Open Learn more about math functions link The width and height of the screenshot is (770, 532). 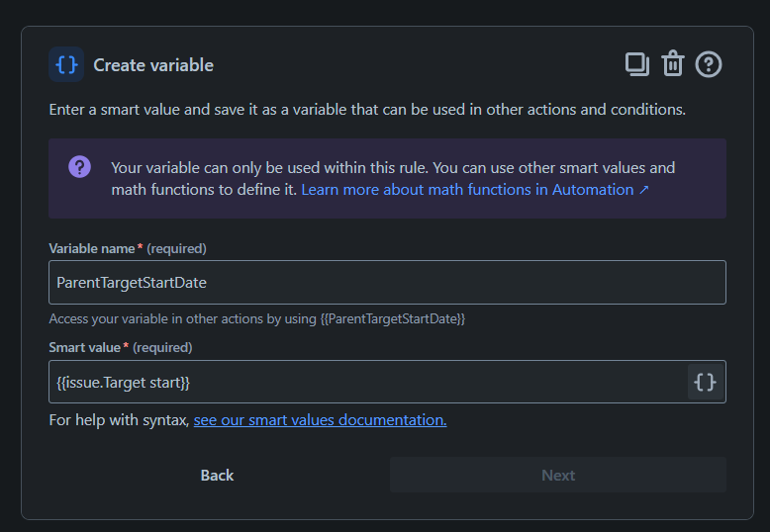coord(467,189)
